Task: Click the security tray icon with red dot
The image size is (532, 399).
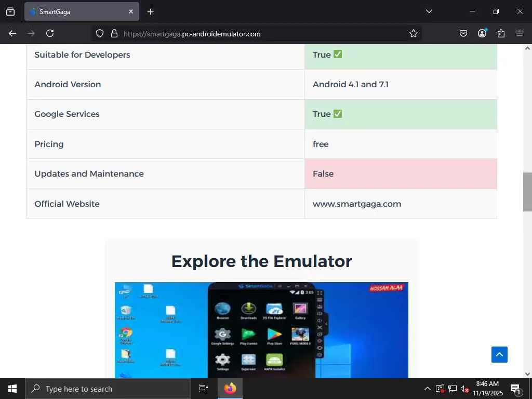Action: (440, 389)
